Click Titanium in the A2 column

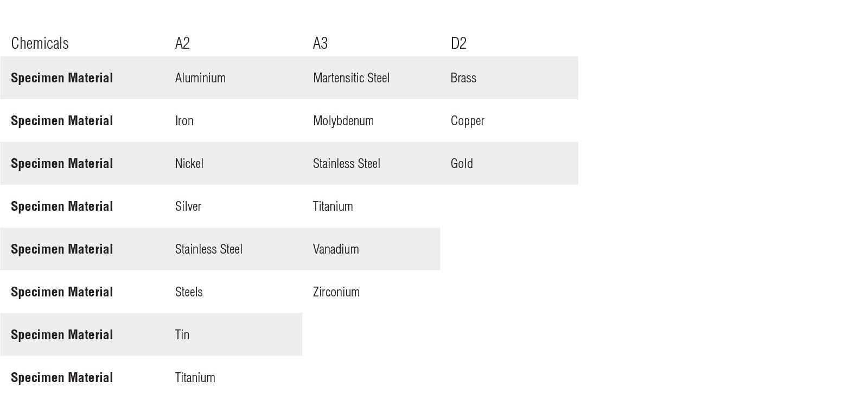point(195,378)
